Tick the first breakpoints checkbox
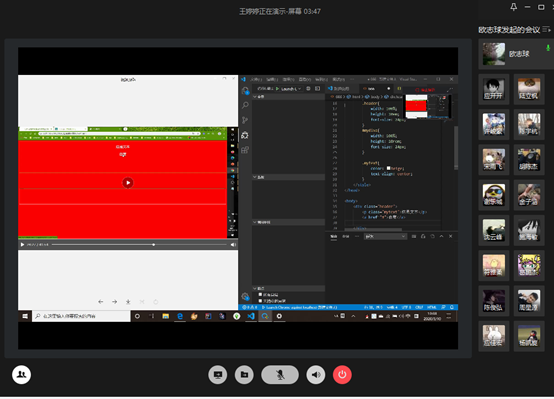The image size is (554, 399). tap(260, 294)
